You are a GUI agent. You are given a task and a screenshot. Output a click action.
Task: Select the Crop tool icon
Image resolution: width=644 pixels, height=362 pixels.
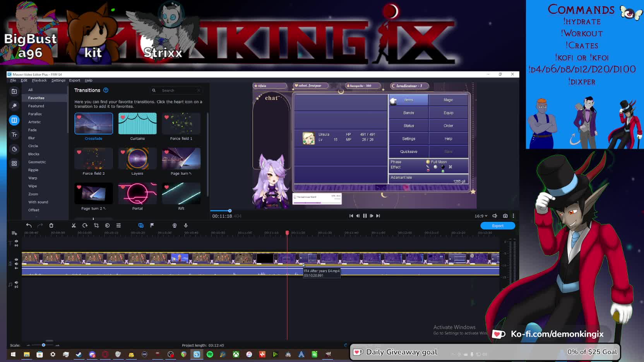tap(96, 225)
